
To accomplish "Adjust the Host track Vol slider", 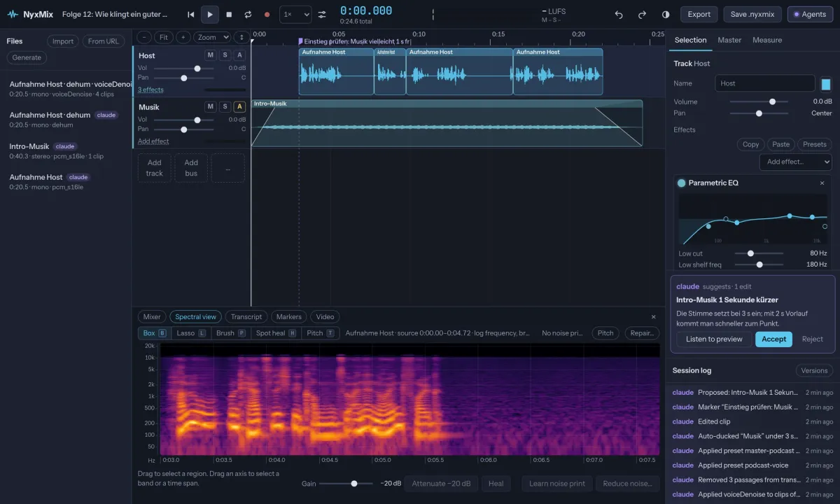I will tap(184, 68).
